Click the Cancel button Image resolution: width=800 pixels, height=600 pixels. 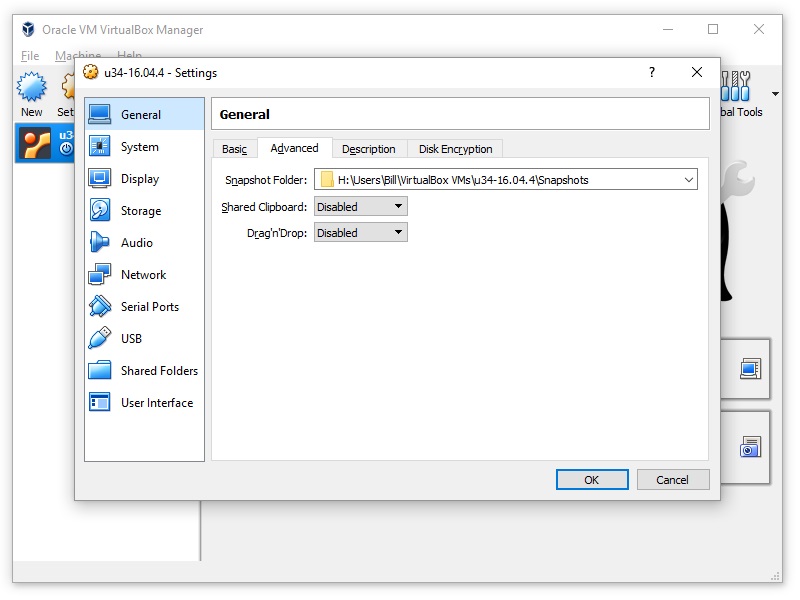click(x=672, y=480)
